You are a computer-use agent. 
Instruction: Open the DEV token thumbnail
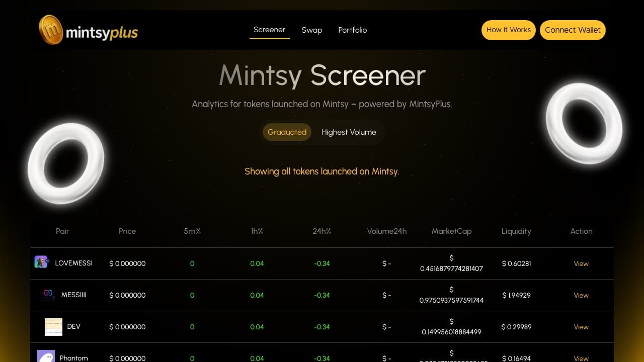pyautogui.click(x=53, y=327)
